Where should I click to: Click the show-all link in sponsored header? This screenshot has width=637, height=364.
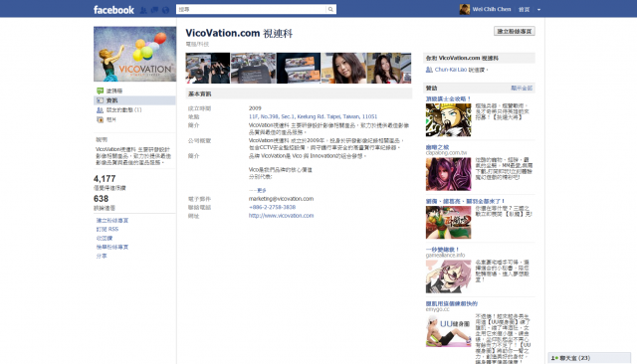[x=522, y=89]
